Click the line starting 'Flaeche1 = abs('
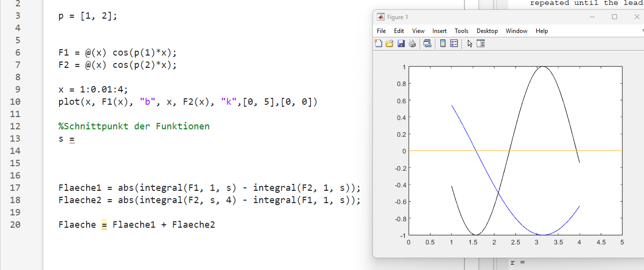 [210, 188]
